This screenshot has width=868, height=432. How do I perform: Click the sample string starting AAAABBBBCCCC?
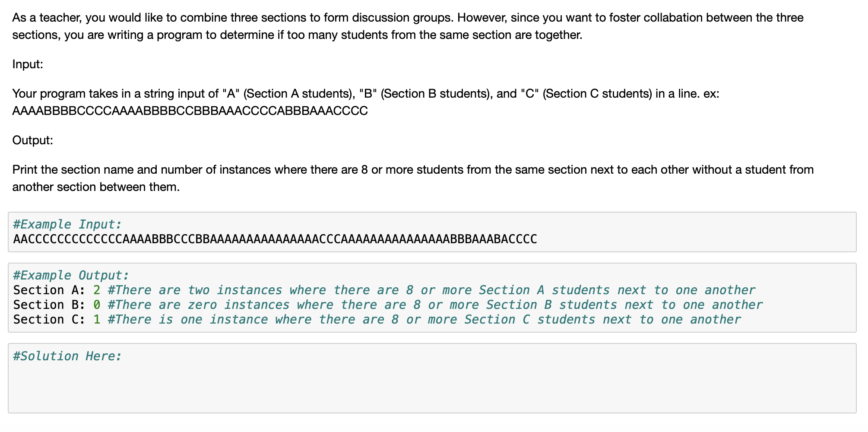click(190, 111)
